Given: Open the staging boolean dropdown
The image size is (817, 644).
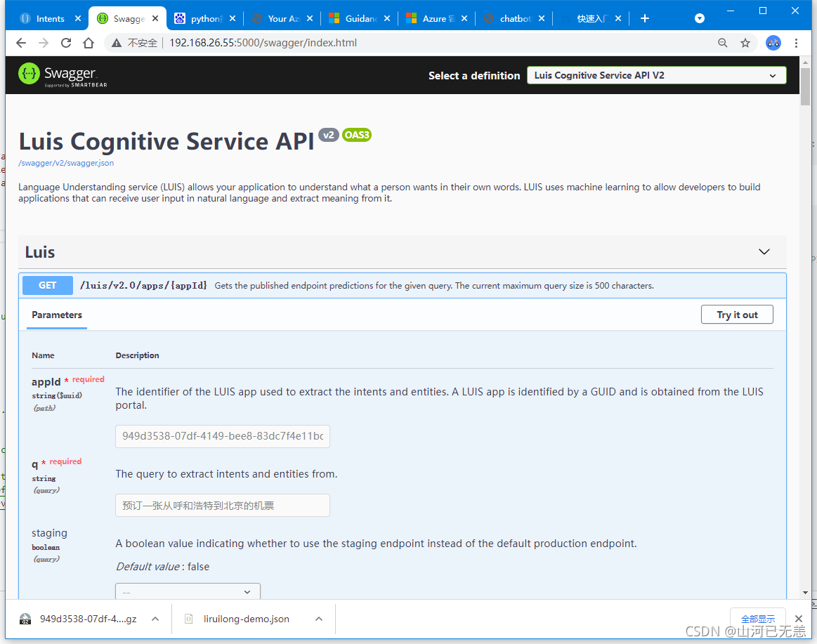Looking at the screenshot, I should coord(188,591).
